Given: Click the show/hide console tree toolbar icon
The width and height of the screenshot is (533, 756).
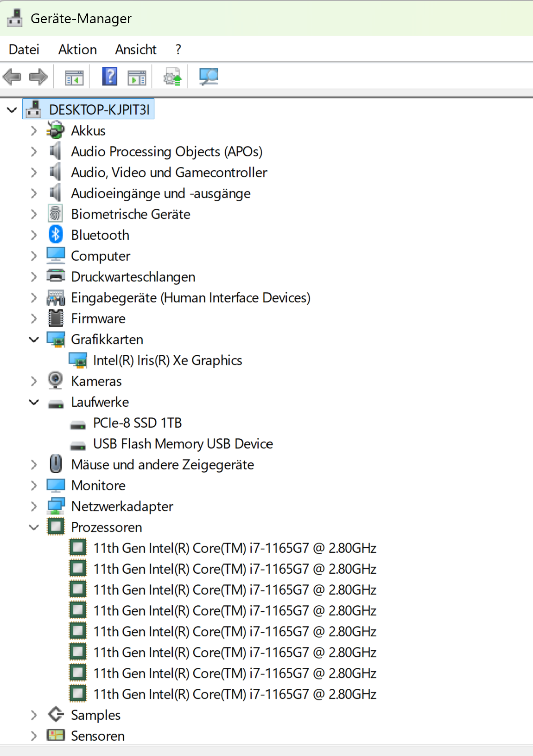Looking at the screenshot, I should pos(74,77).
